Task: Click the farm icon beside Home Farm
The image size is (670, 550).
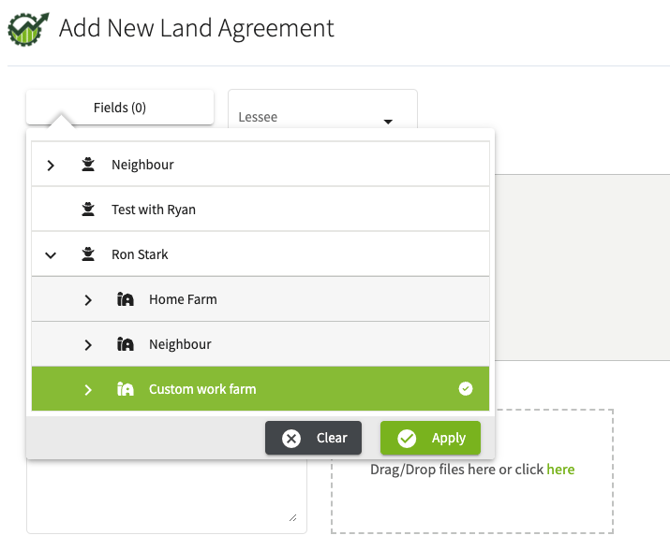Action: coord(126,299)
